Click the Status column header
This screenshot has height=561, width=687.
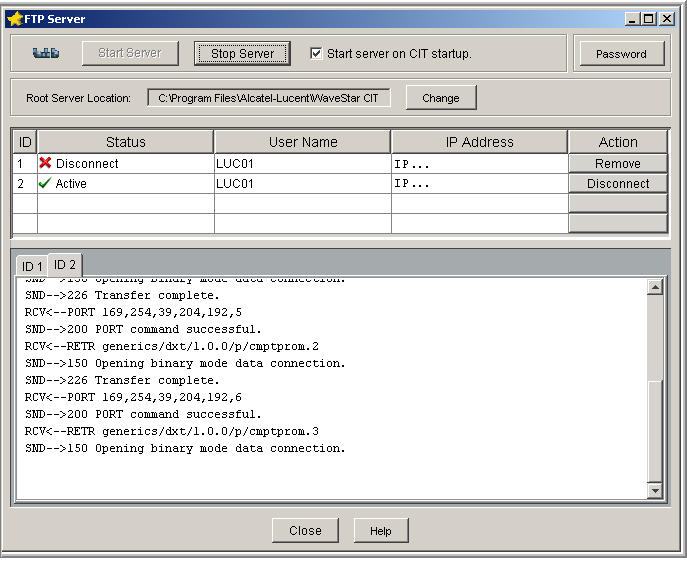pos(126,142)
